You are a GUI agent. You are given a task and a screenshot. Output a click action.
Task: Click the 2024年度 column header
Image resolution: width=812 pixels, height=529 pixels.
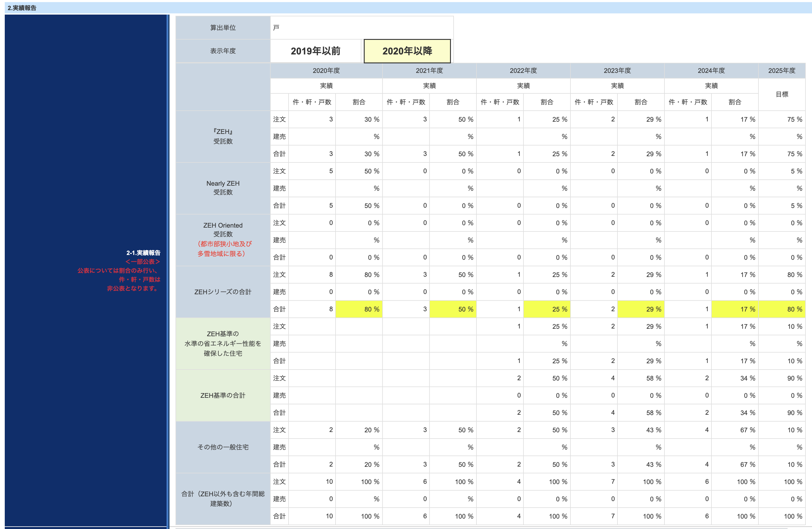coord(711,70)
